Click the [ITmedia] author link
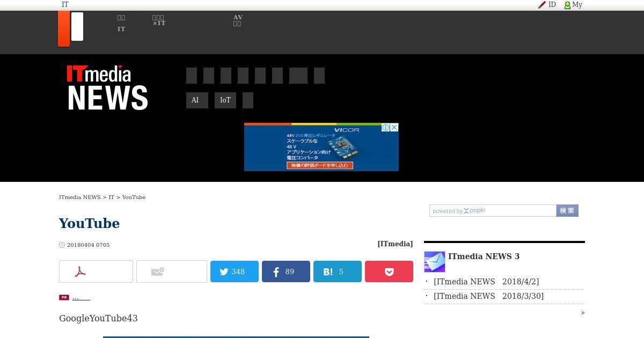Image resolution: width=644 pixels, height=338 pixels. click(395, 244)
